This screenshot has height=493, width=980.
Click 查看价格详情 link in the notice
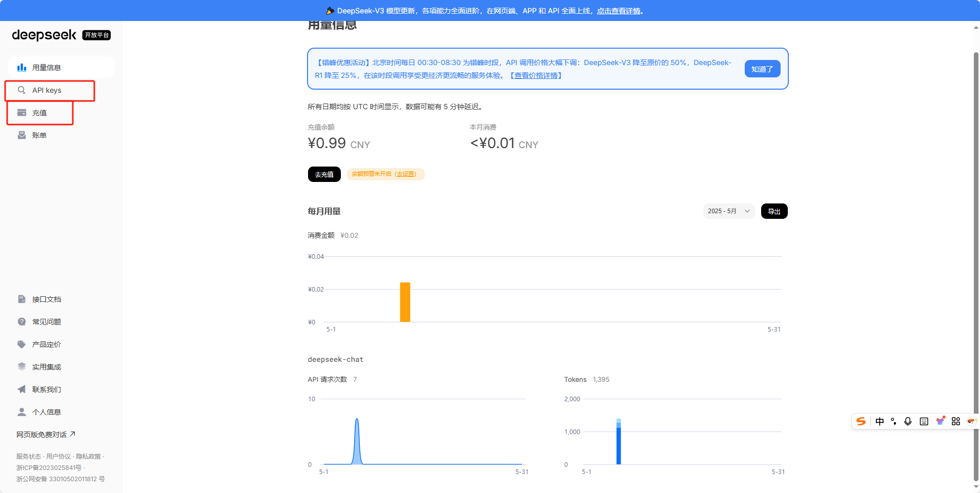coord(536,75)
